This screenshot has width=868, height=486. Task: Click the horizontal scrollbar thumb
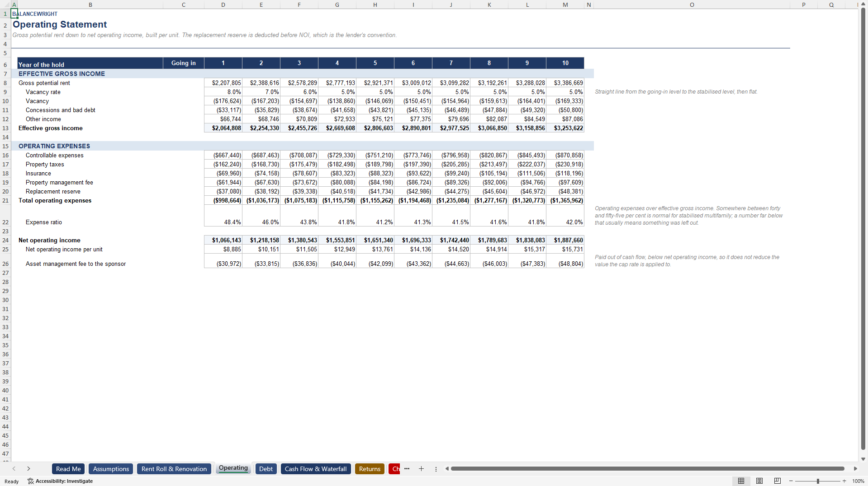[x=648, y=469]
